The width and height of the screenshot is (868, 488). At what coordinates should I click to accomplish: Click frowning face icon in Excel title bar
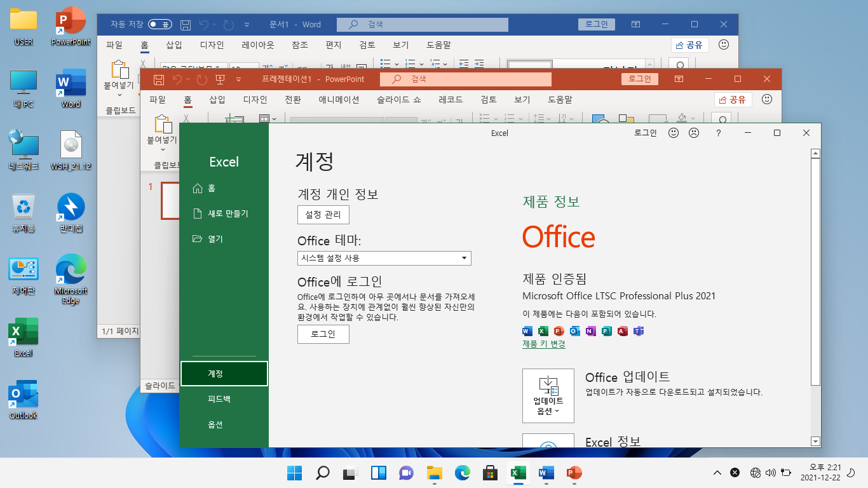pos(694,133)
